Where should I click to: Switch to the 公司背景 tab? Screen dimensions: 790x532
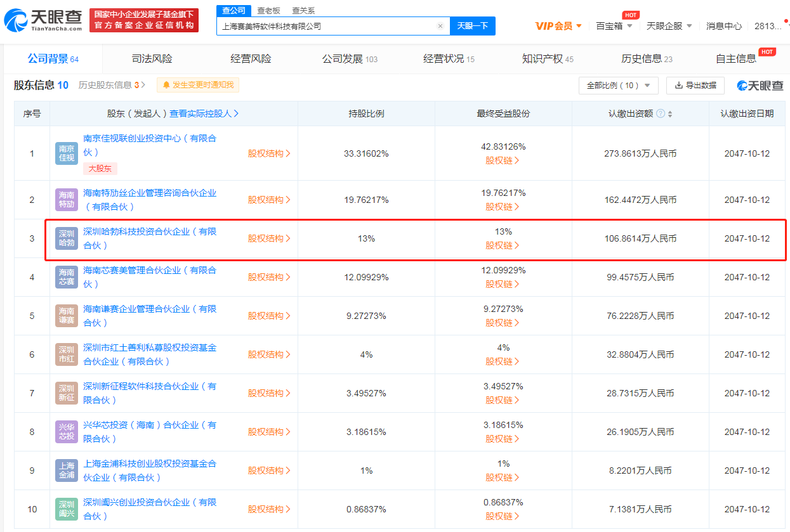click(x=53, y=59)
